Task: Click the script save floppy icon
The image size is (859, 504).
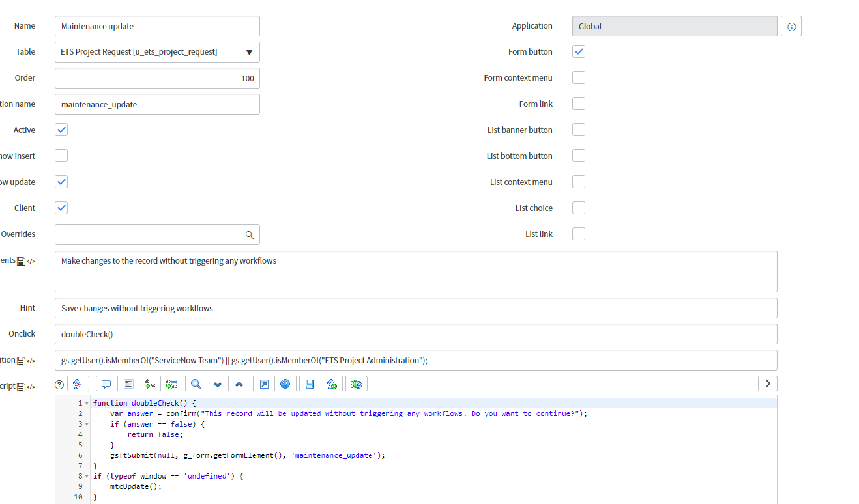Action: (310, 384)
